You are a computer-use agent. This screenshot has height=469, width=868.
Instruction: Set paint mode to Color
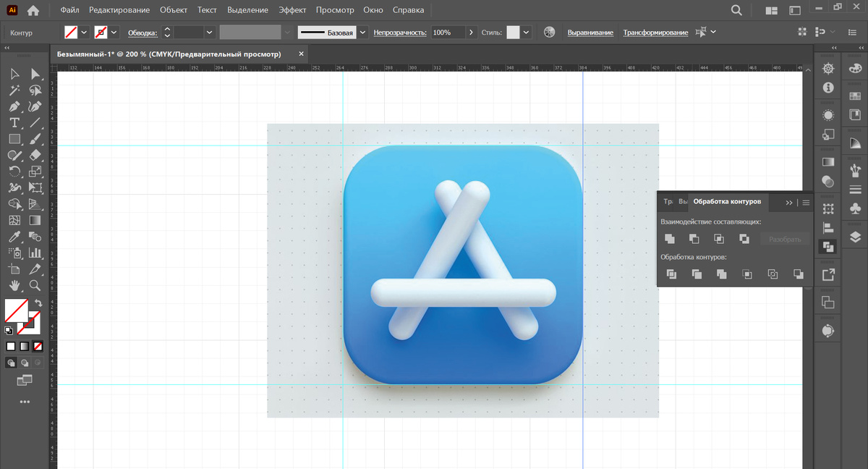11,346
